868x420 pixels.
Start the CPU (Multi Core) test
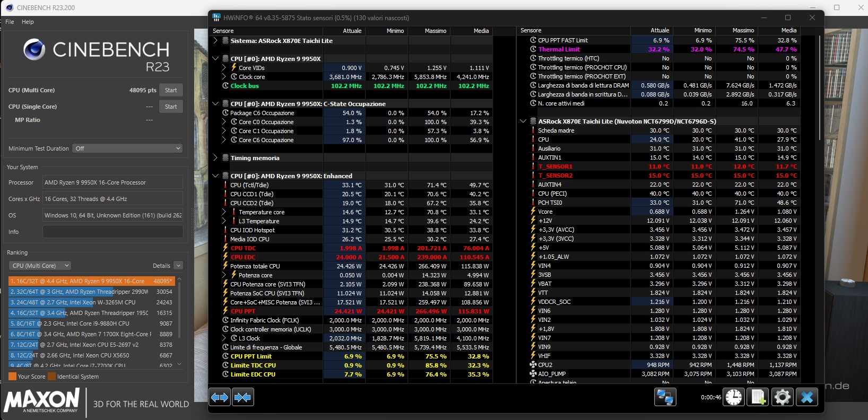pyautogui.click(x=171, y=90)
